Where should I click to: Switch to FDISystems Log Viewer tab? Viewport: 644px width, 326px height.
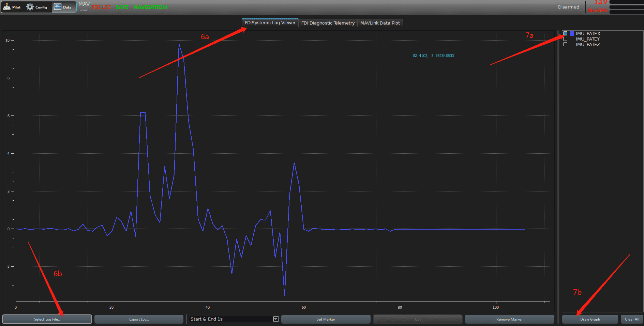pyautogui.click(x=270, y=23)
